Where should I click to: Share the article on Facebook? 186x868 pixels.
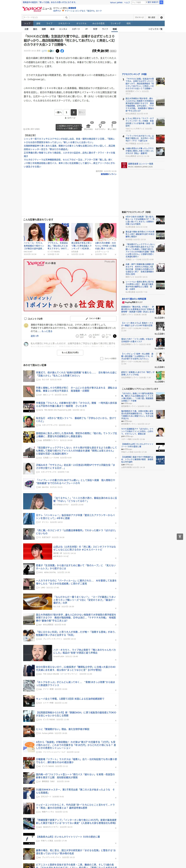[x=62, y=51]
